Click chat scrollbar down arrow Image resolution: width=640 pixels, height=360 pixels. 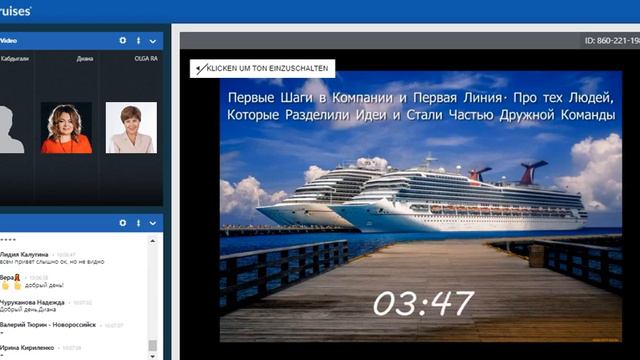153,356
